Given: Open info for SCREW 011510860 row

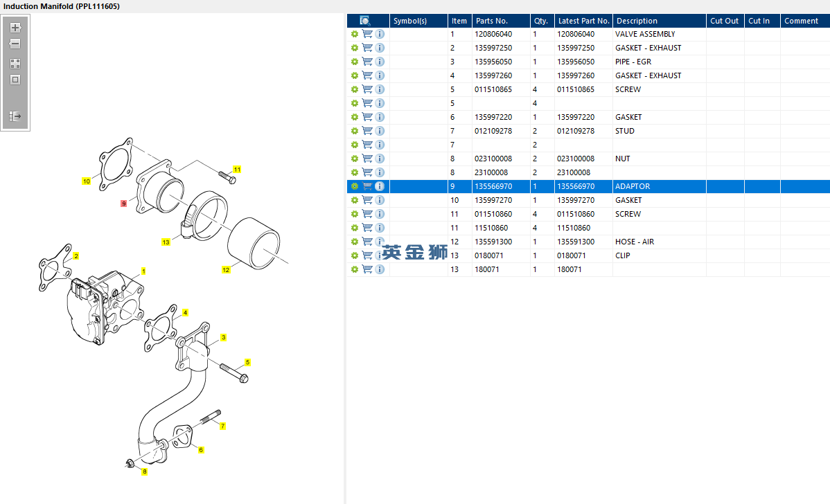Looking at the screenshot, I should (380, 214).
